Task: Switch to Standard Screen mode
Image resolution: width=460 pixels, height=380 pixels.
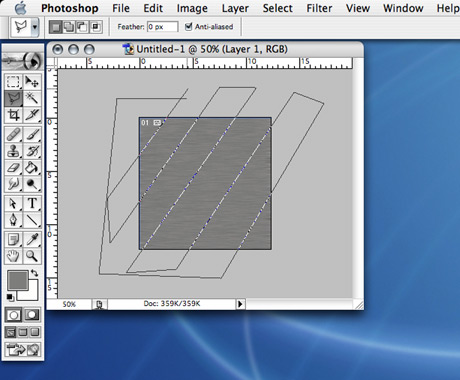Action: [x=11, y=332]
